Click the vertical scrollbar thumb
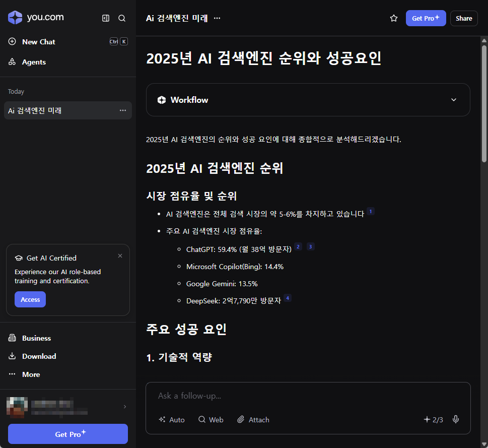Screen dimensions: 488x448 click(484, 104)
